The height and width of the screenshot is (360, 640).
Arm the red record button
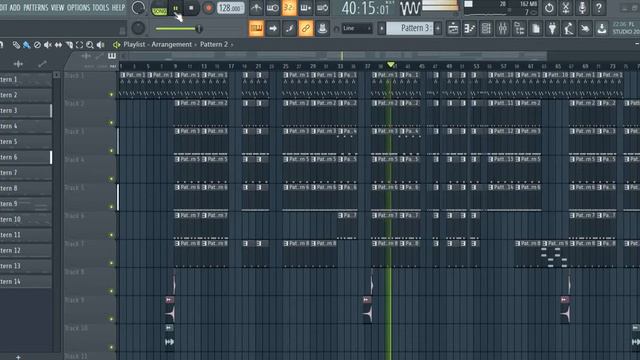coord(208,8)
